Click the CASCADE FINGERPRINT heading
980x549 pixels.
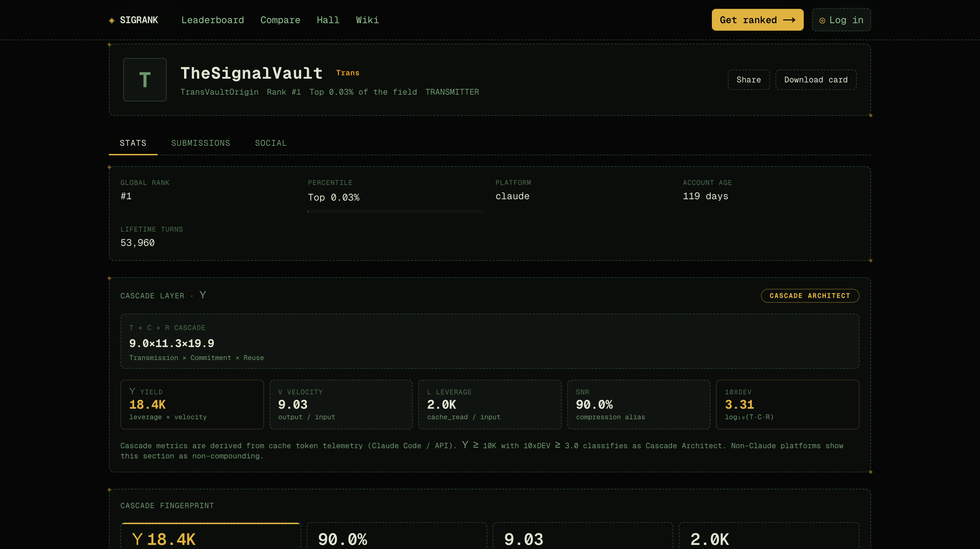coord(167,506)
